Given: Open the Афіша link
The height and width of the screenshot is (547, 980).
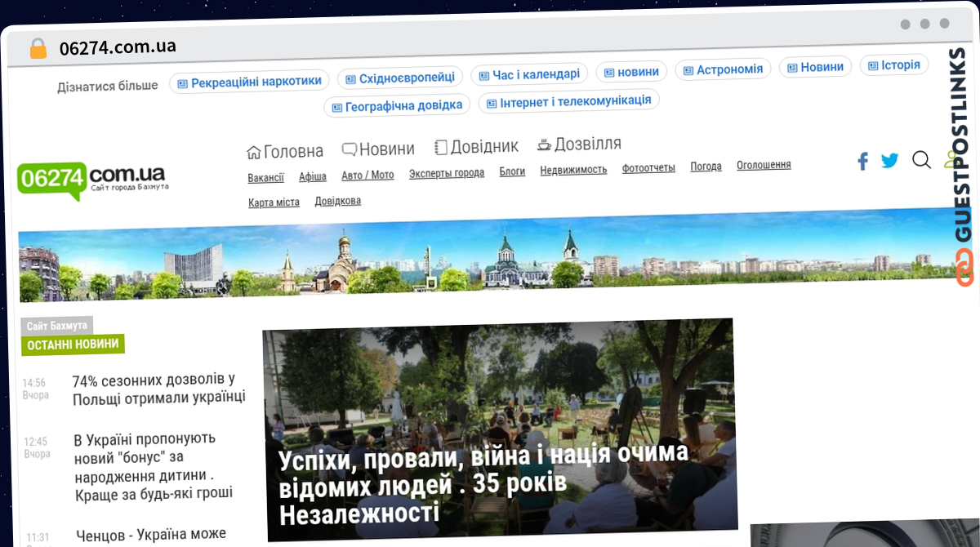Looking at the screenshot, I should pyautogui.click(x=313, y=176).
